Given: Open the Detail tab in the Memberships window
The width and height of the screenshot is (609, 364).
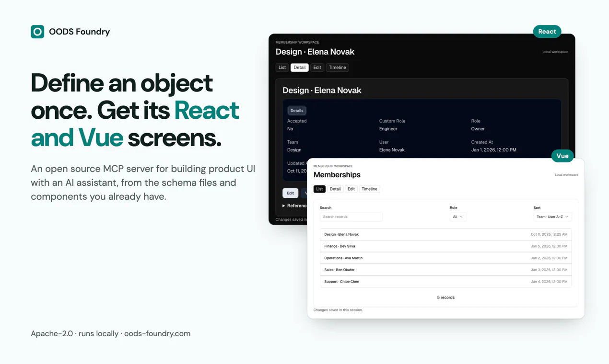Looking at the screenshot, I should pyautogui.click(x=335, y=189).
